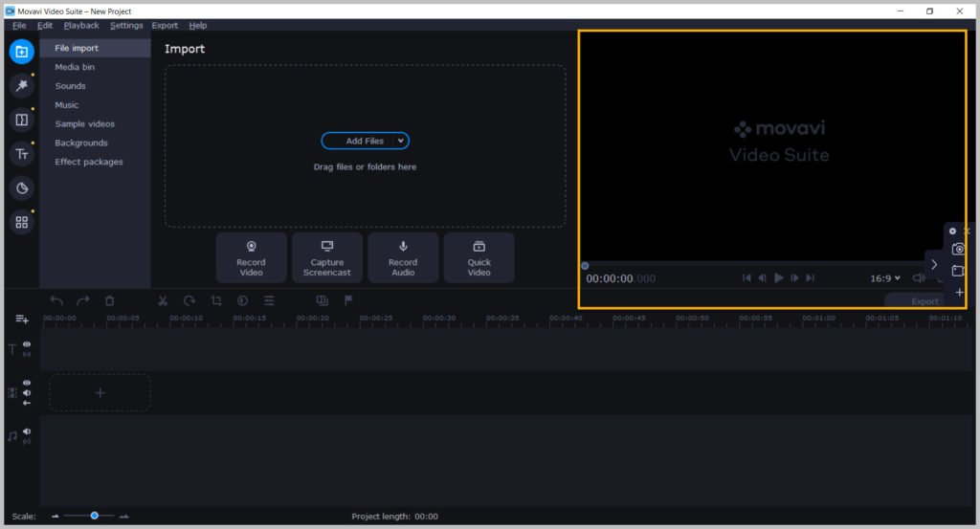Click the Export button

(x=924, y=301)
